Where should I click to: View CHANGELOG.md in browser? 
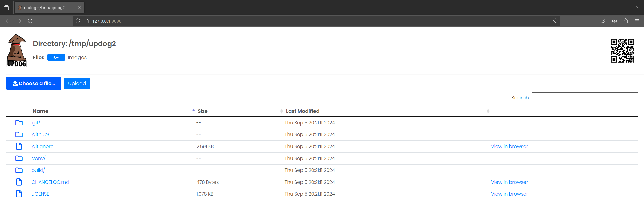coord(509,182)
